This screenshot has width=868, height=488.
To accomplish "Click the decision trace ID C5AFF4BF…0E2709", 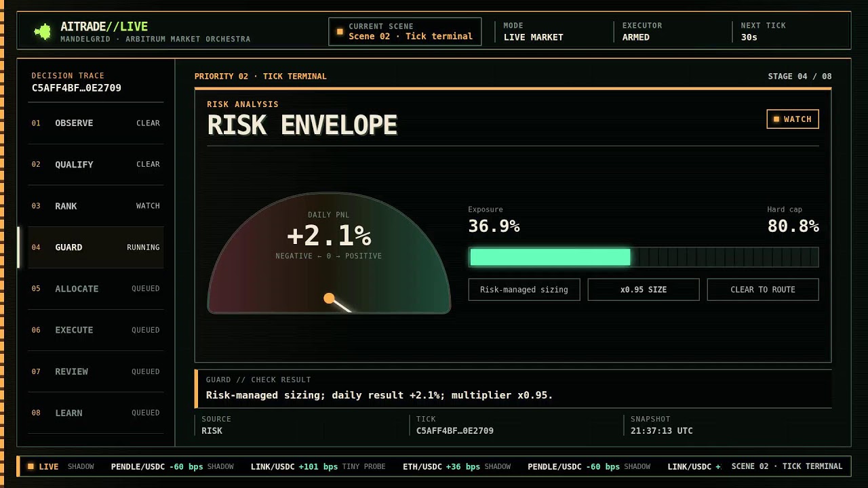I will [77, 88].
